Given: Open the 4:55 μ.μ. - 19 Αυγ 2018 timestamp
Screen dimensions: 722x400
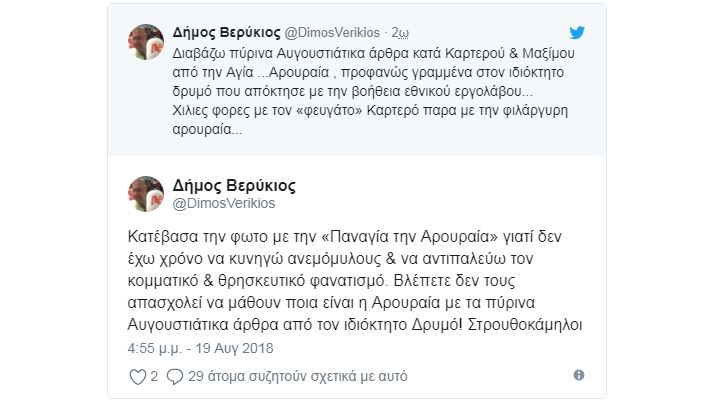Looking at the screenshot, I should [201, 350].
